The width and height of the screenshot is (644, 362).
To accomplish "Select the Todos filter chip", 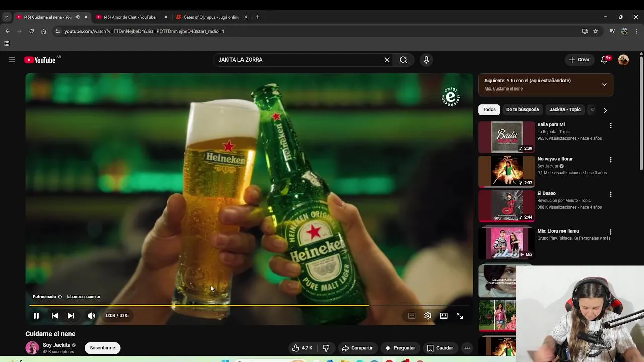I will click(x=489, y=109).
